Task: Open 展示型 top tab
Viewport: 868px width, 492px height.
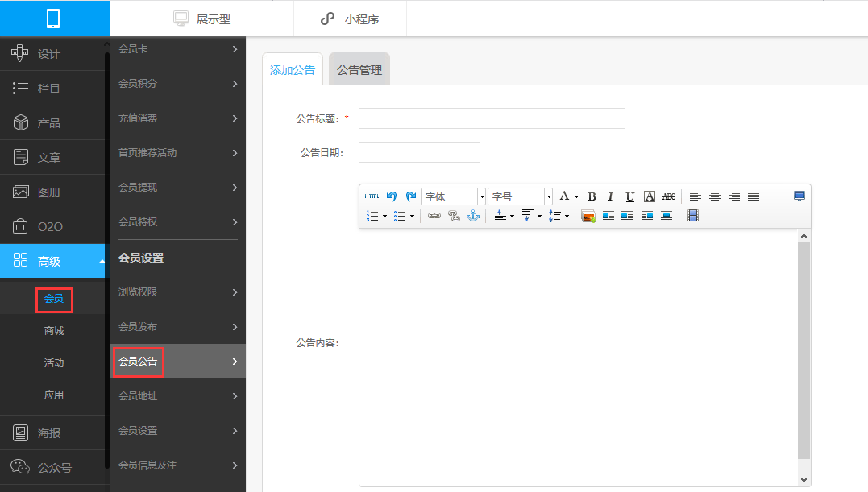Action: pos(201,19)
